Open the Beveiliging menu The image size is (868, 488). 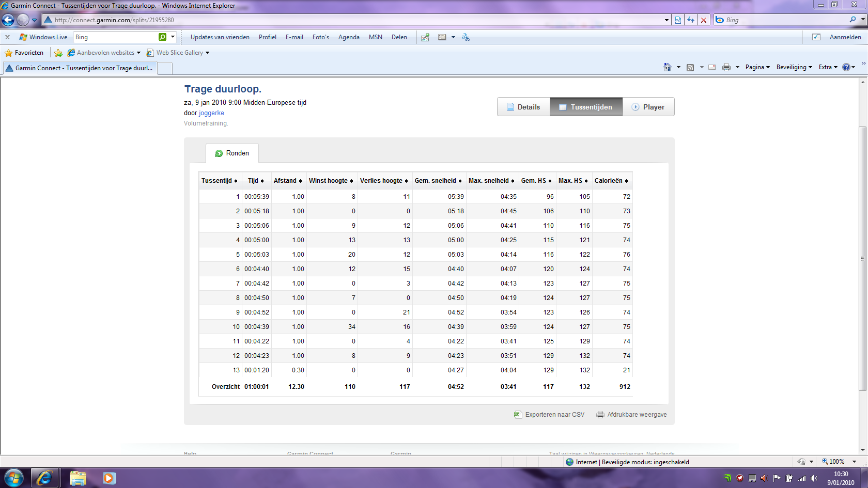(x=794, y=67)
